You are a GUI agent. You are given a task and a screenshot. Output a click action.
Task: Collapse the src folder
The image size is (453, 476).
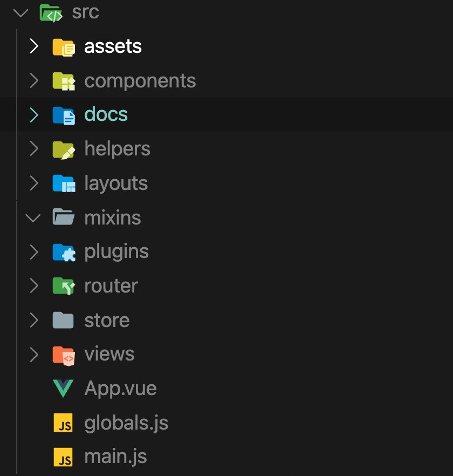[x=20, y=13]
